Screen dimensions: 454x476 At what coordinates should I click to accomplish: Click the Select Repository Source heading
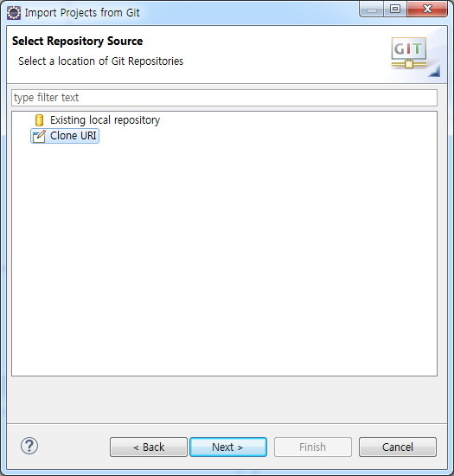[77, 42]
